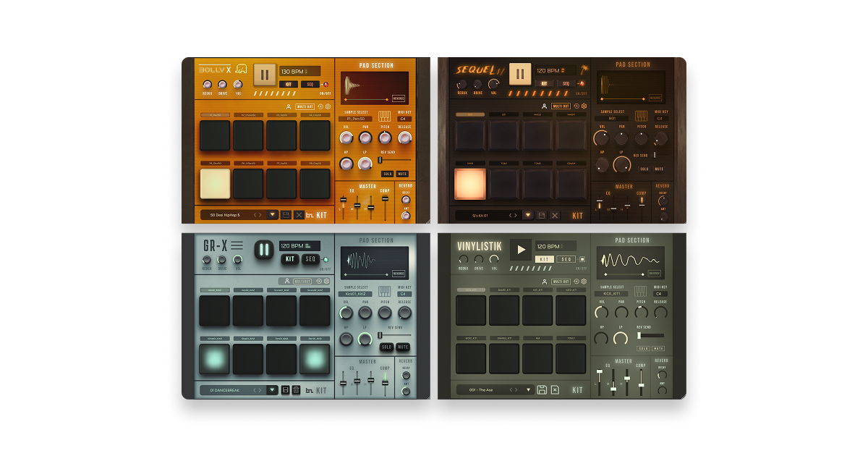The height and width of the screenshot is (456, 868).
Task: Open settings gear in GR-X
Action: tap(326, 281)
